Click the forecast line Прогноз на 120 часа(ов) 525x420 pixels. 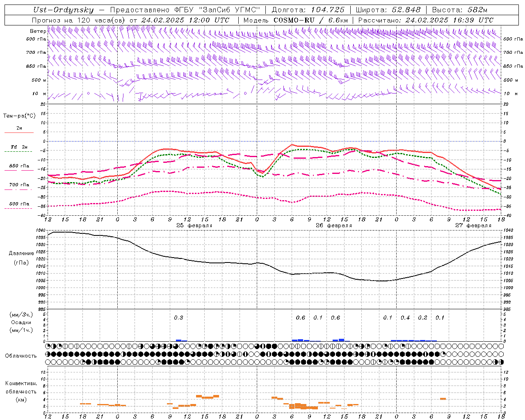(79, 20)
